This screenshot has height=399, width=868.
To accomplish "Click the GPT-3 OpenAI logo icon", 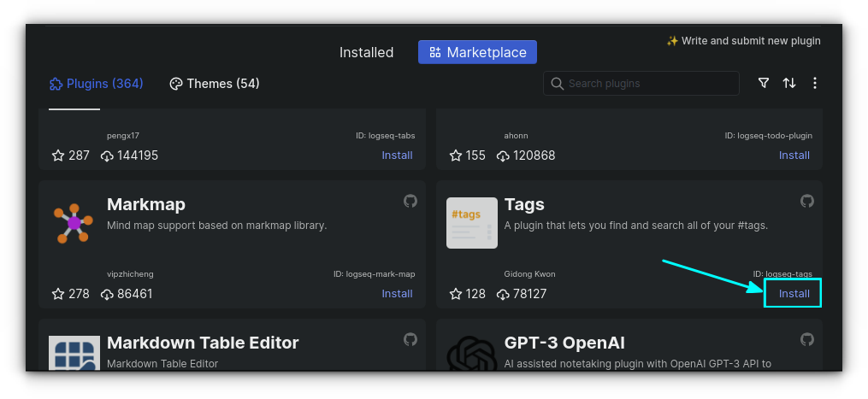I will pyautogui.click(x=472, y=352).
